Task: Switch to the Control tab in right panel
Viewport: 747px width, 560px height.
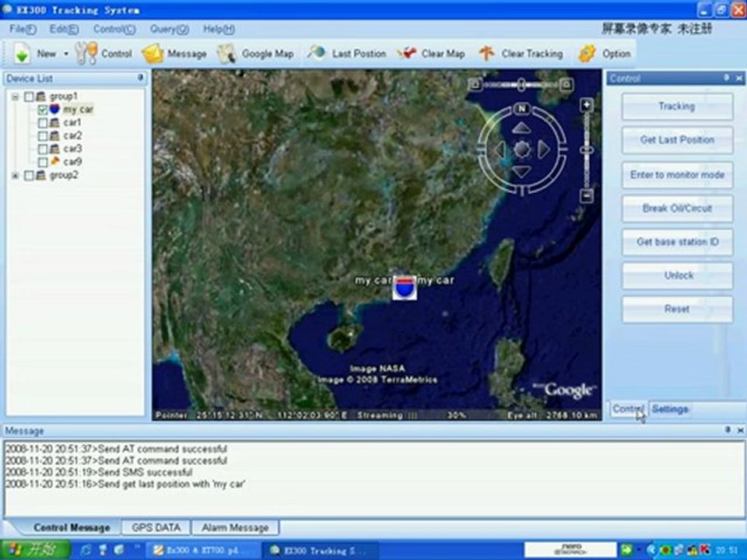Action: (x=629, y=409)
